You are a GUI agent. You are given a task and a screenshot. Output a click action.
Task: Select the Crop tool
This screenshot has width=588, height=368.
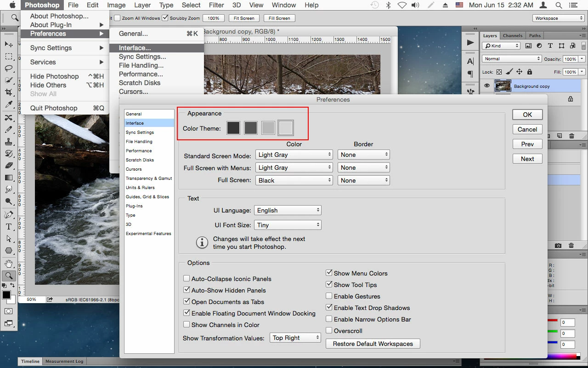point(9,93)
